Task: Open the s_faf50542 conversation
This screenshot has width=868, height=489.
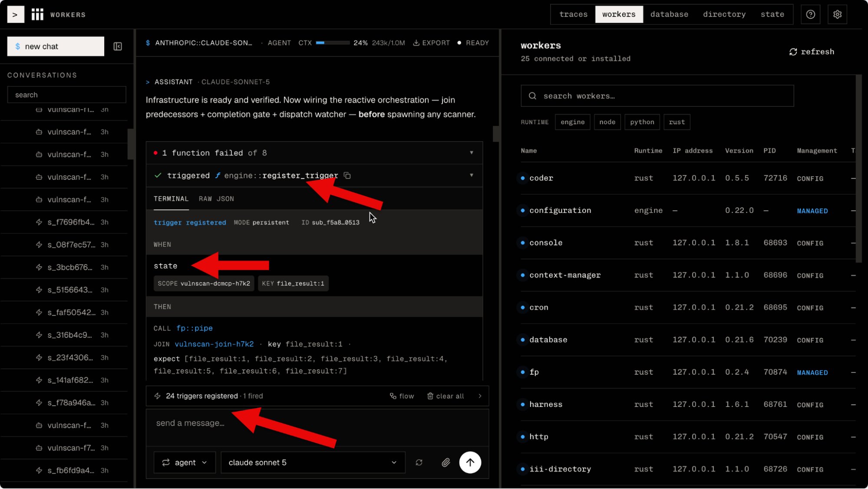Action: [64, 313]
